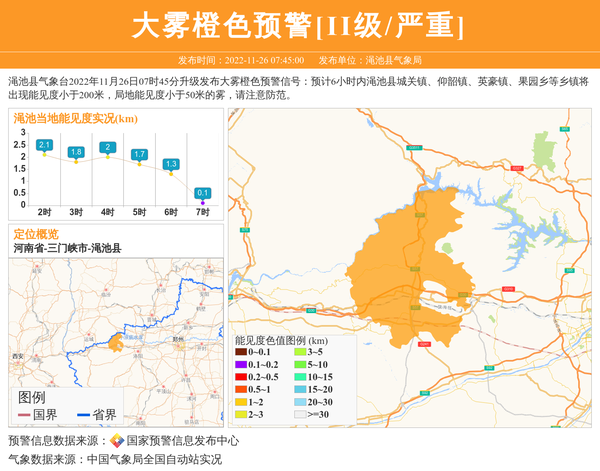The width and height of the screenshot is (600, 471).
Task: Click the dark brown 0~0.1 legend swatch
Action: [x=241, y=352]
